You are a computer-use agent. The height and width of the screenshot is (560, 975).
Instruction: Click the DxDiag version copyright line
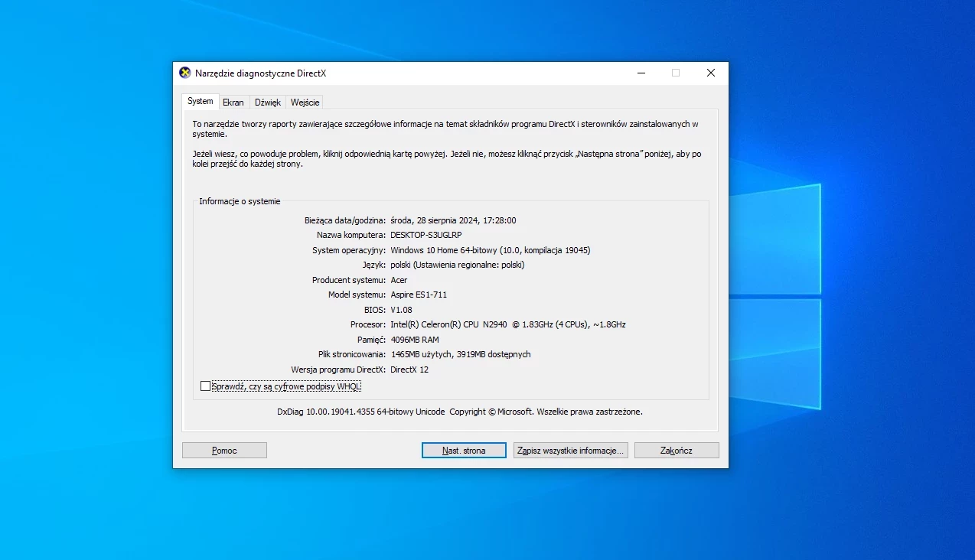point(460,412)
